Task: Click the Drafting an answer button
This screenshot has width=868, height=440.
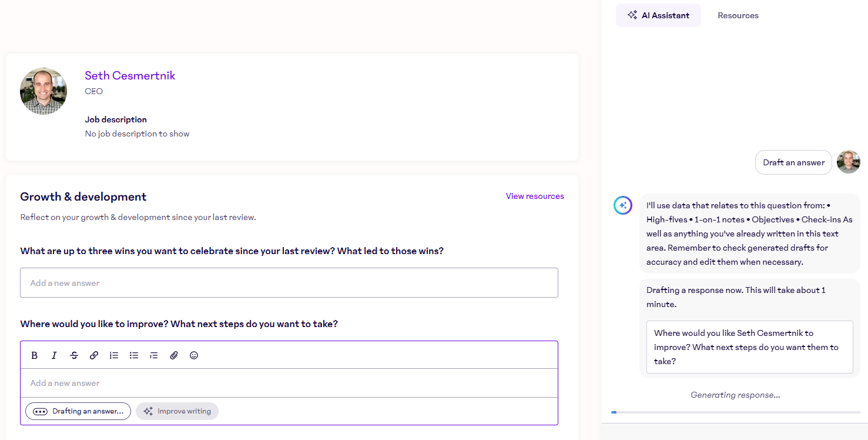Action: (78, 411)
